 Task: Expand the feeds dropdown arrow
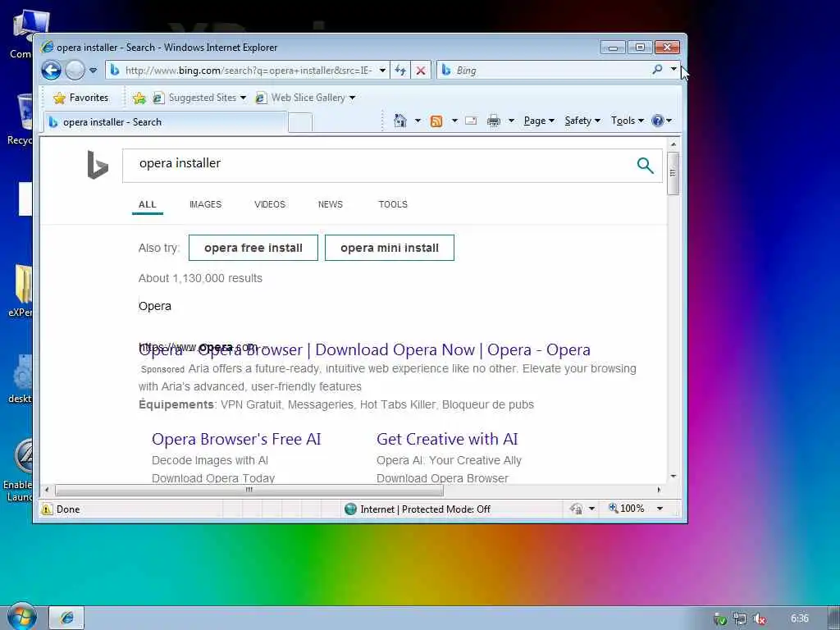tap(454, 121)
